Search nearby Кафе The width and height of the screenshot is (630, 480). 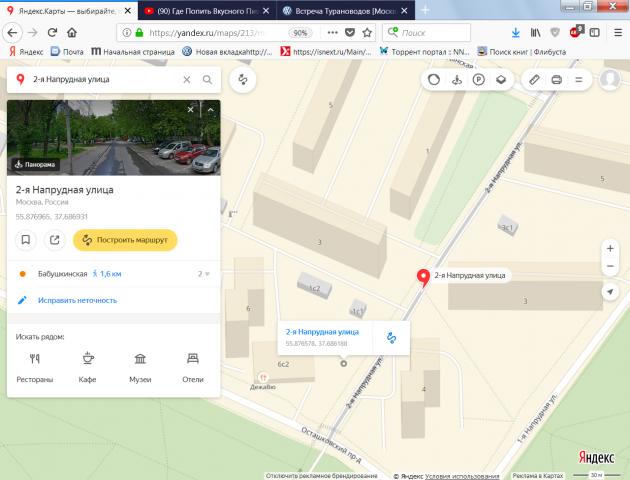tap(87, 368)
